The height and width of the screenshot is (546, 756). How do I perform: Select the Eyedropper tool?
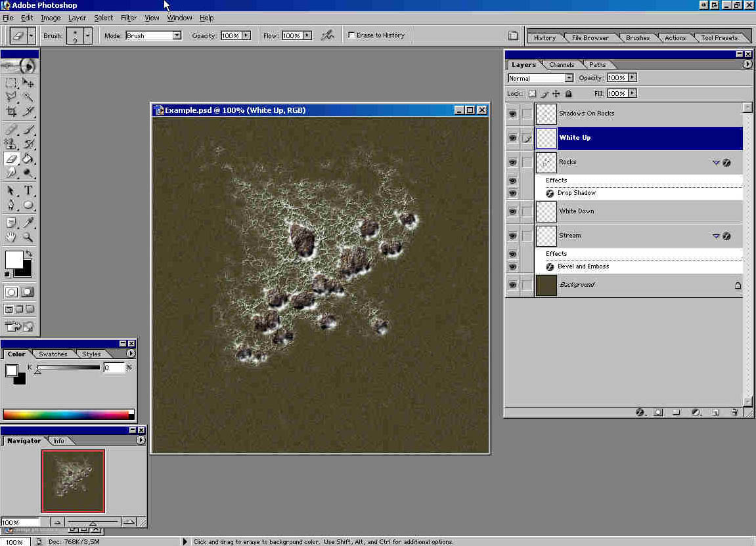pos(28,223)
